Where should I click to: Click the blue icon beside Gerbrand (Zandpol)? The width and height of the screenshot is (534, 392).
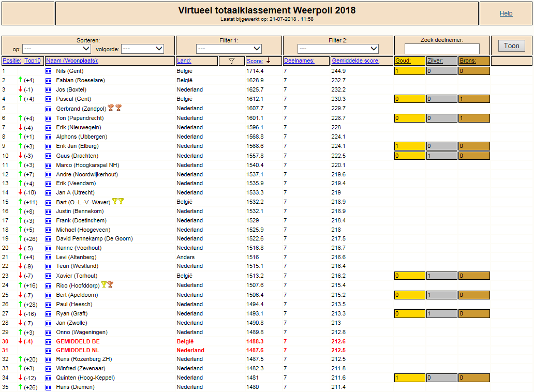(x=48, y=109)
